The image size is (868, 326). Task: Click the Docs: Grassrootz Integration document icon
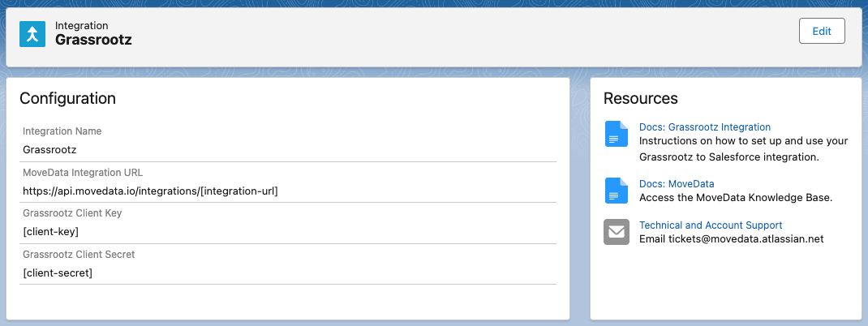(617, 134)
